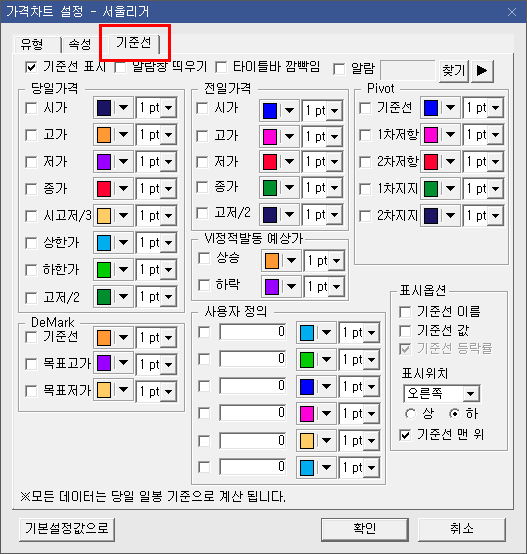
Task: Check 당일가격 시가 checkbox
Action: (x=31, y=108)
